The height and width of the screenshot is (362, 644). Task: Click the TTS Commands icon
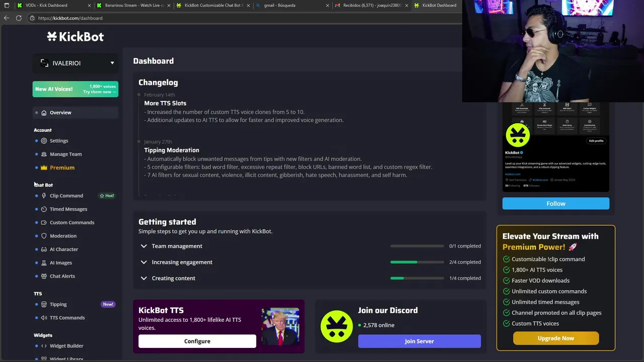pos(44,318)
